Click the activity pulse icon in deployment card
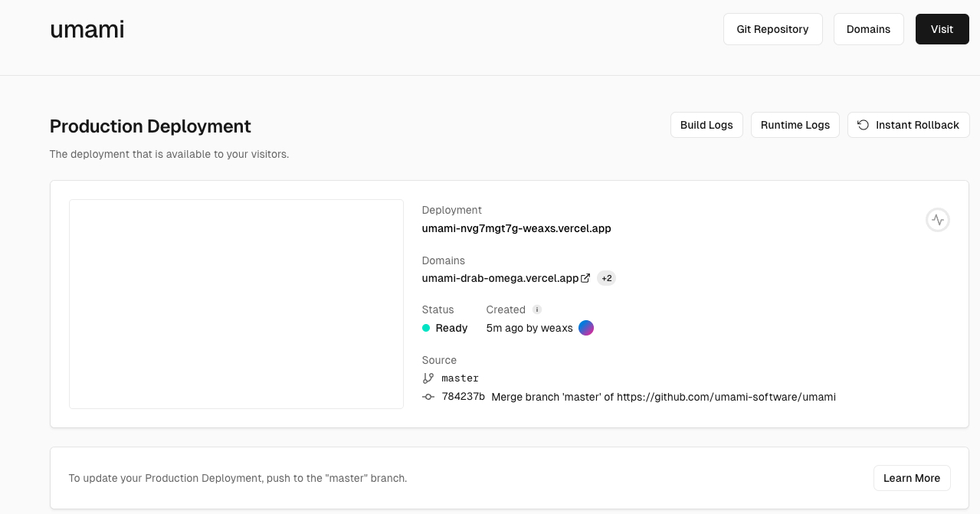The width and height of the screenshot is (980, 514). pyautogui.click(x=938, y=221)
